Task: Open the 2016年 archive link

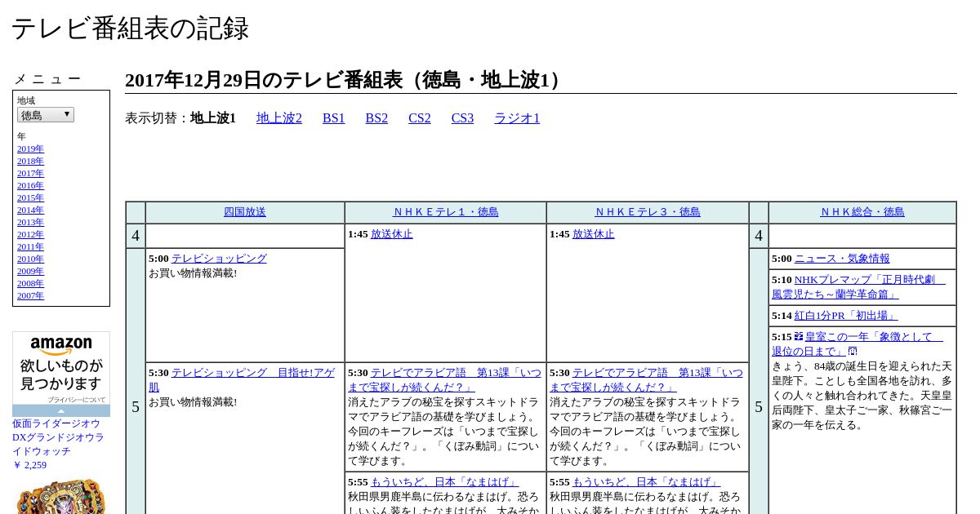Action: tap(30, 185)
